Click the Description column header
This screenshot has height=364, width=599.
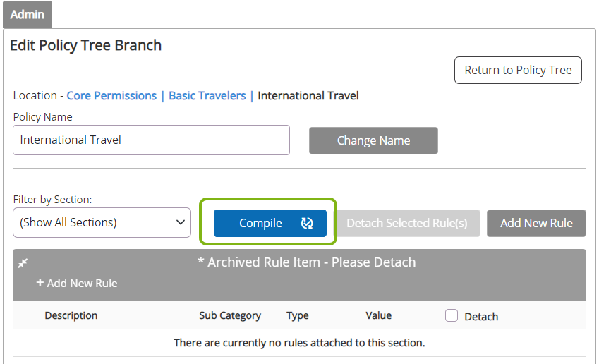click(x=71, y=315)
